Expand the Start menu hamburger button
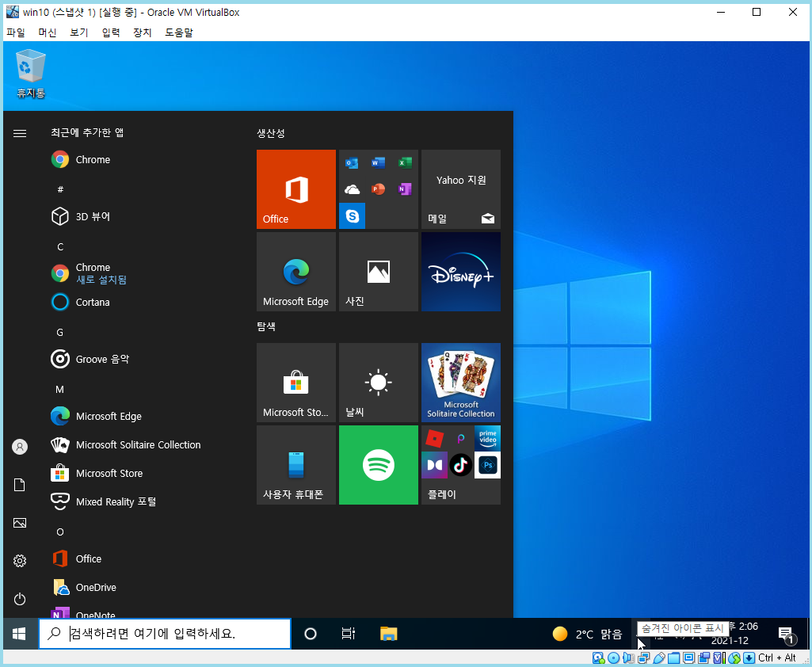812x667 pixels. pyautogui.click(x=20, y=134)
